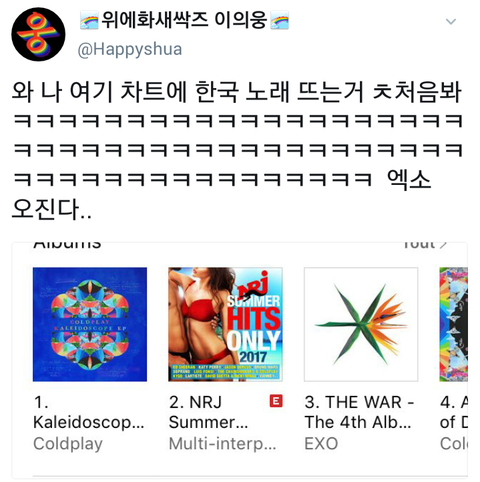480x482 pixels.
Task: Click the display name 위에화새싹즈 이의웅
Action: 184,20
